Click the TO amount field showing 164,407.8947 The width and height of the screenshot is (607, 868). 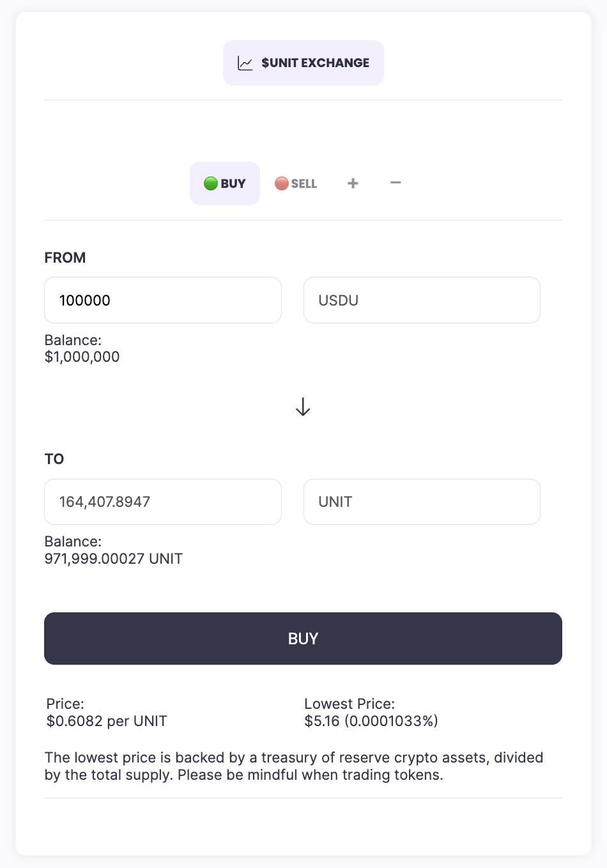163,502
